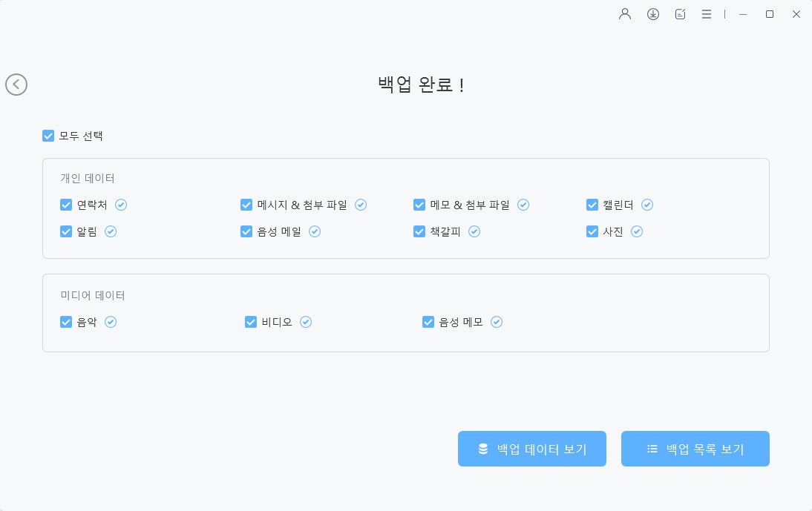The width and height of the screenshot is (812, 511).
Task: Uncheck the 메시지 & 첨부 파일 checkbox
Action: (x=246, y=205)
